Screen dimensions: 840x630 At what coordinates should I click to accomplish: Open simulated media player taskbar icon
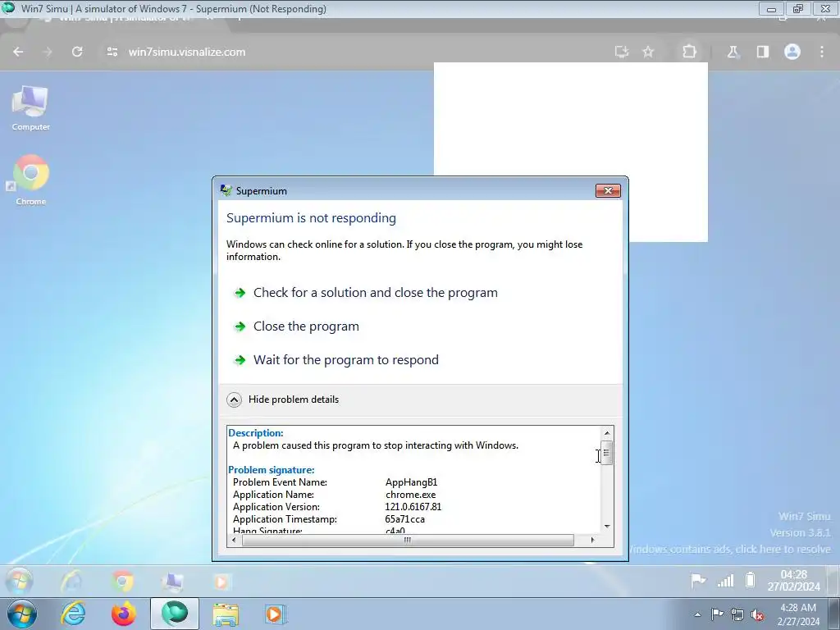pyautogui.click(x=221, y=582)
